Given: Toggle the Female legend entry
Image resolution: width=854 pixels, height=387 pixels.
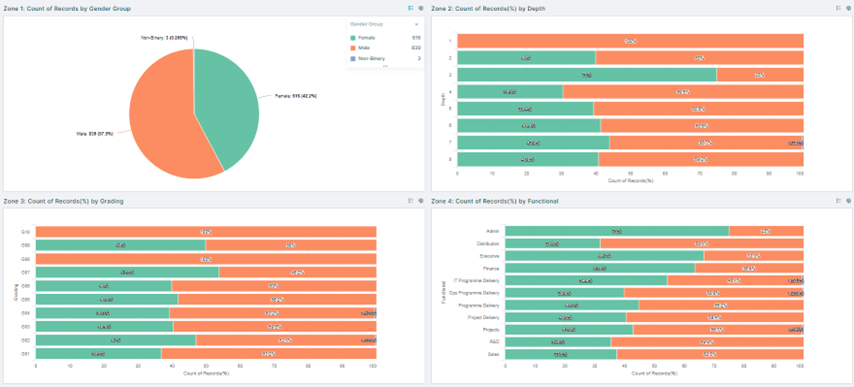Looking at the screenshot, I should click(x=385, y=38).
